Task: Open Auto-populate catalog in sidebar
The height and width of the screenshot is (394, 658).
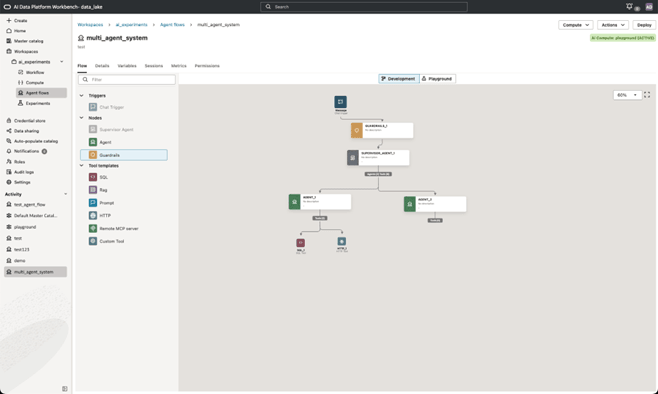Action: [x=32, y=141]
